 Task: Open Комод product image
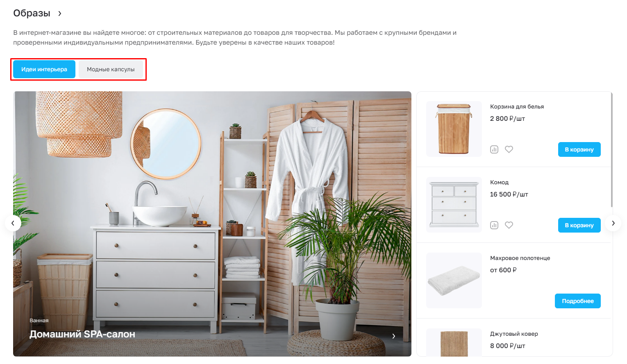point(454,205)
